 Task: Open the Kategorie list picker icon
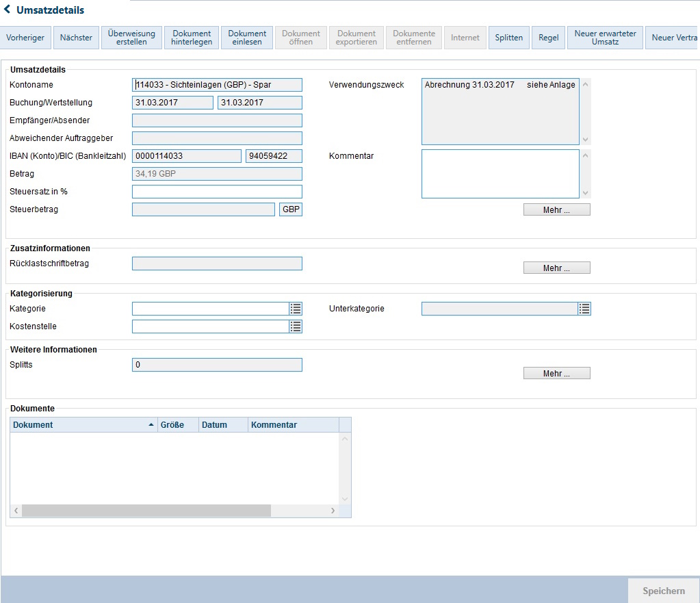coord(296,309)
